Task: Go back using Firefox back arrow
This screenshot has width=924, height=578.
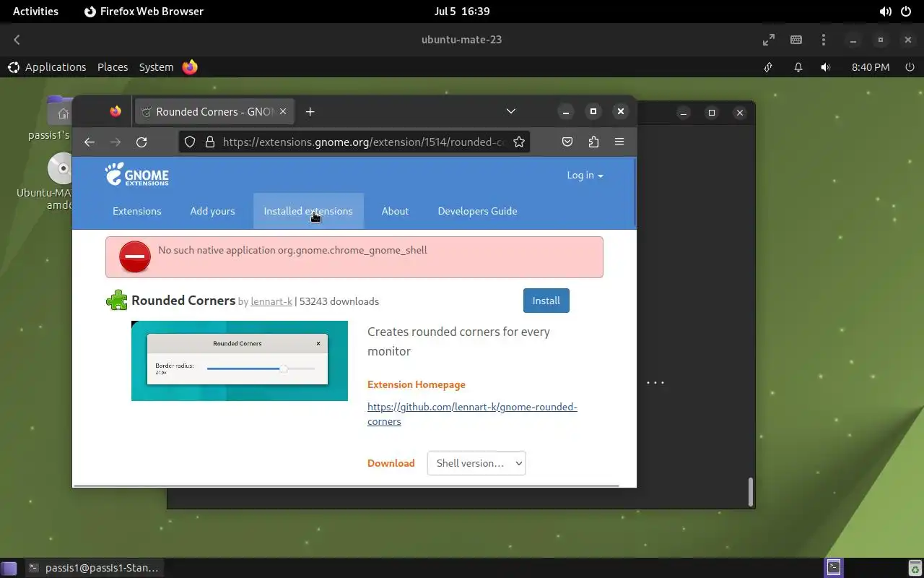Action: pos(90,142)
